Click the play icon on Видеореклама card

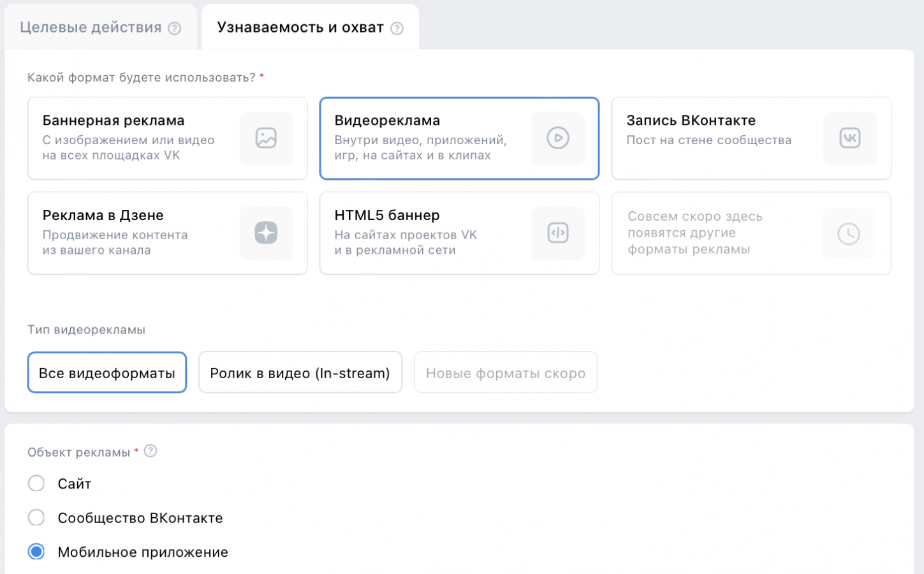[x=558, y=138]
